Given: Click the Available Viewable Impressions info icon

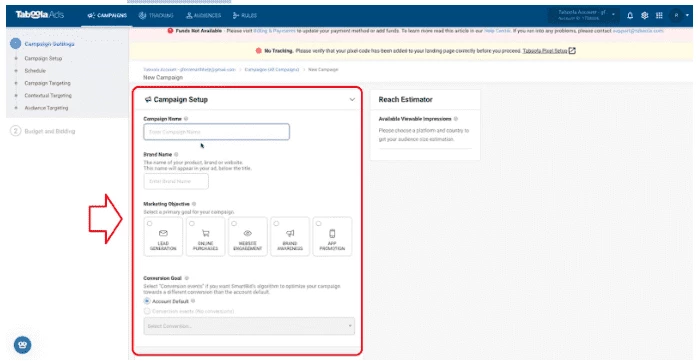Looking at the screenshot, I should pyautogui.click(x=456, y=119).
